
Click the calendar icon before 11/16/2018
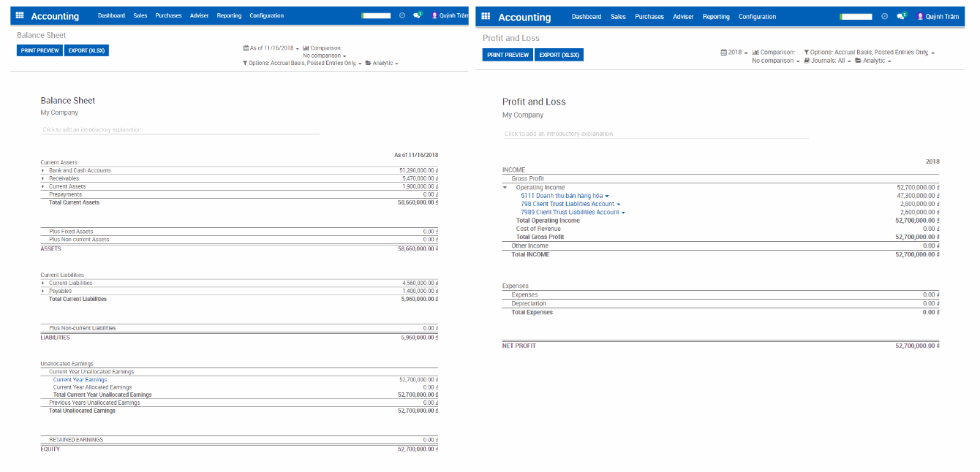click(x=246, y=47)
